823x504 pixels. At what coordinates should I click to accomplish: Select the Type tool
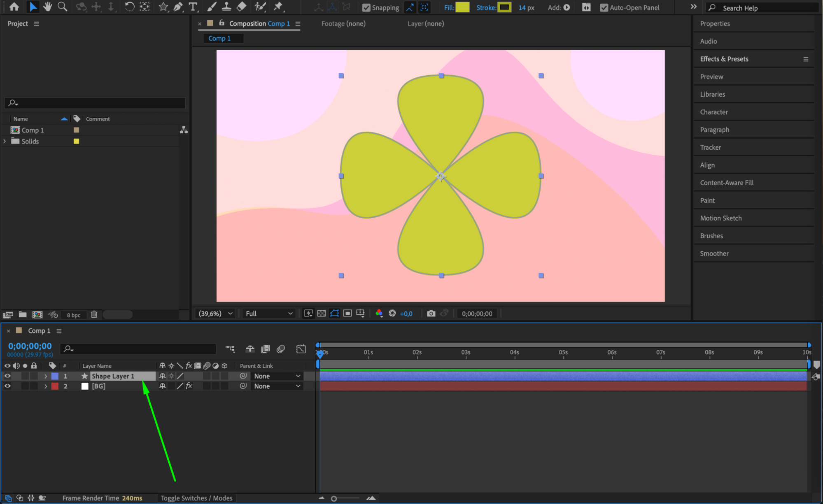193,7
